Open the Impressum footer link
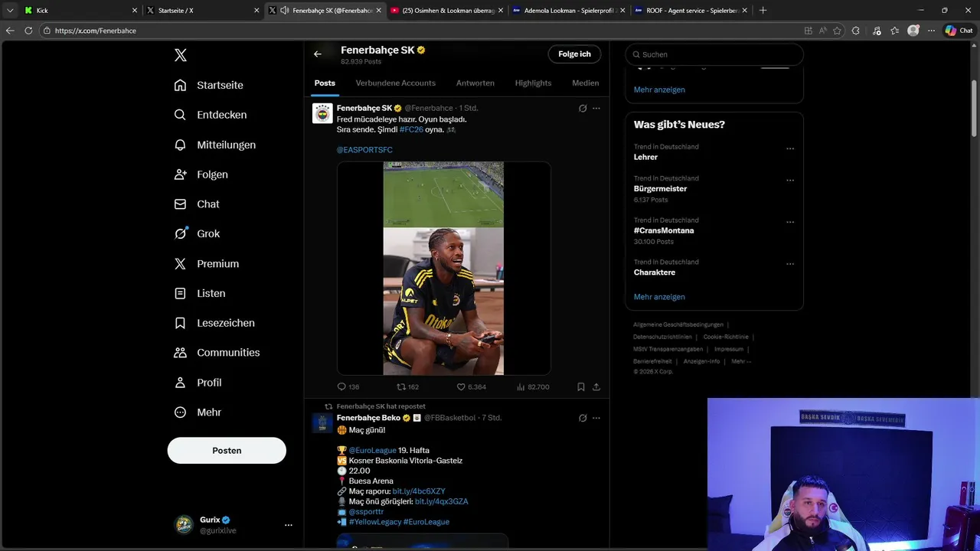Viewport: 980px width, 551px height. click(729, 349)
